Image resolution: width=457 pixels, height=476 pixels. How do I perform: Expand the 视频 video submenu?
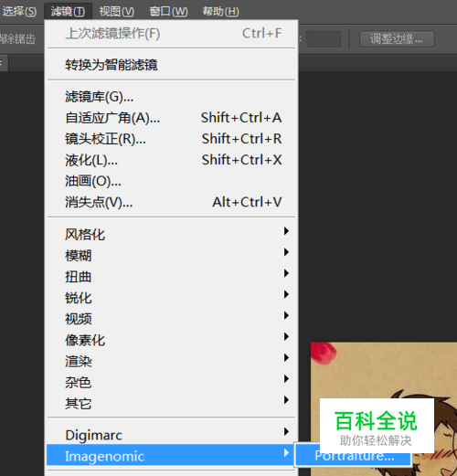[x=171, y=319]
